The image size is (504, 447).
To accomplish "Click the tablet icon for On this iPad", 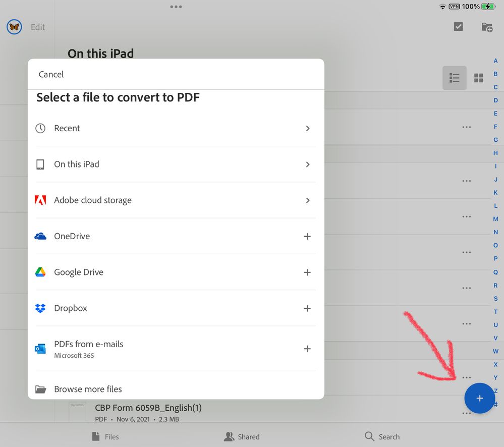I will coord(40,164).
